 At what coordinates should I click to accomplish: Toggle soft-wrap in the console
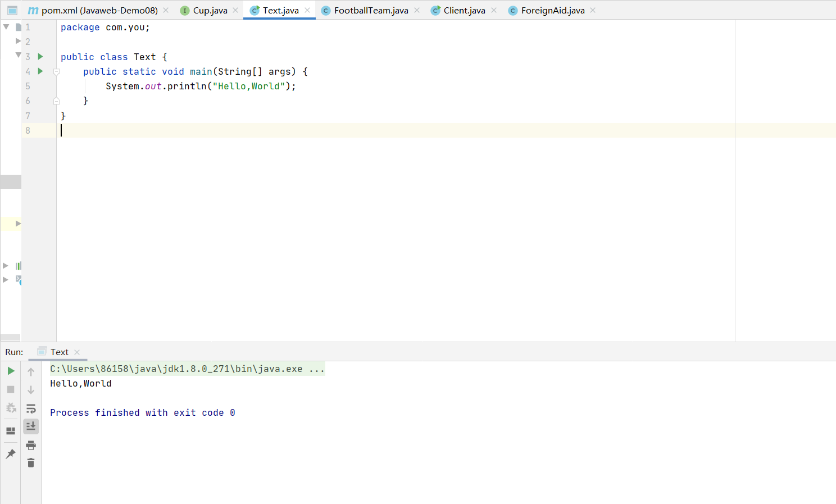[x=31, y=408]
